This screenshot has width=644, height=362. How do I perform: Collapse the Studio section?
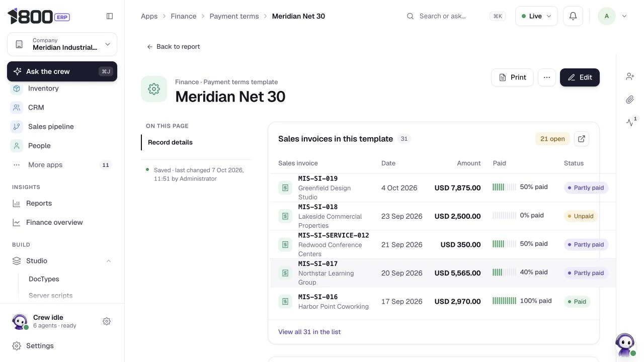pos(109,261)
